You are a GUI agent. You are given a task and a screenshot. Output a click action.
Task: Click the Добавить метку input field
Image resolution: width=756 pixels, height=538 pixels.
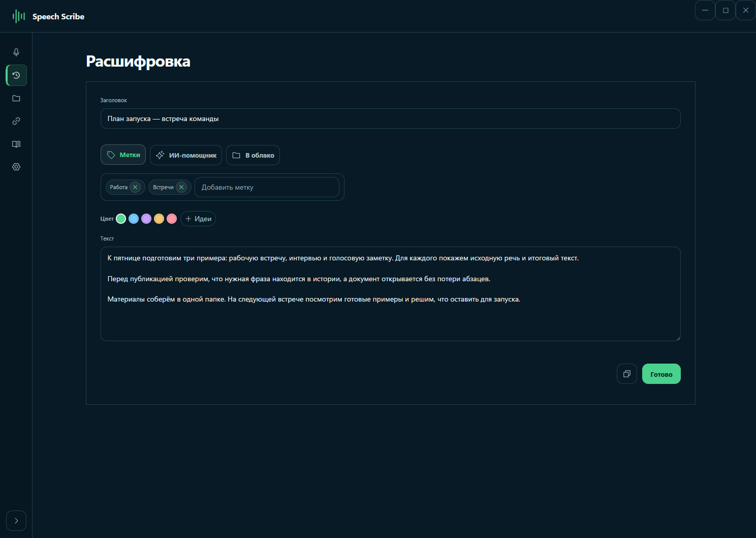click(267, 187)
